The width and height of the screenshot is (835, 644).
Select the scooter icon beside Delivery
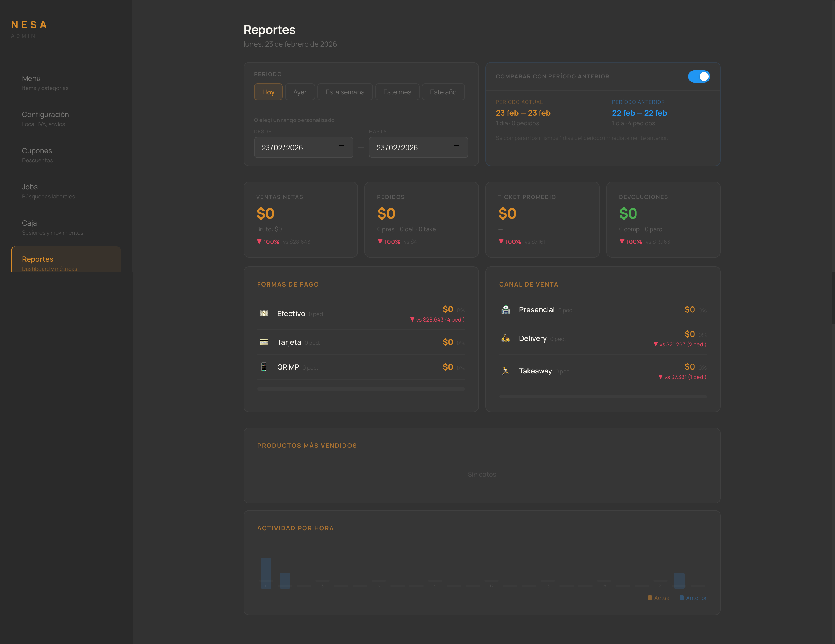[506, 338]
